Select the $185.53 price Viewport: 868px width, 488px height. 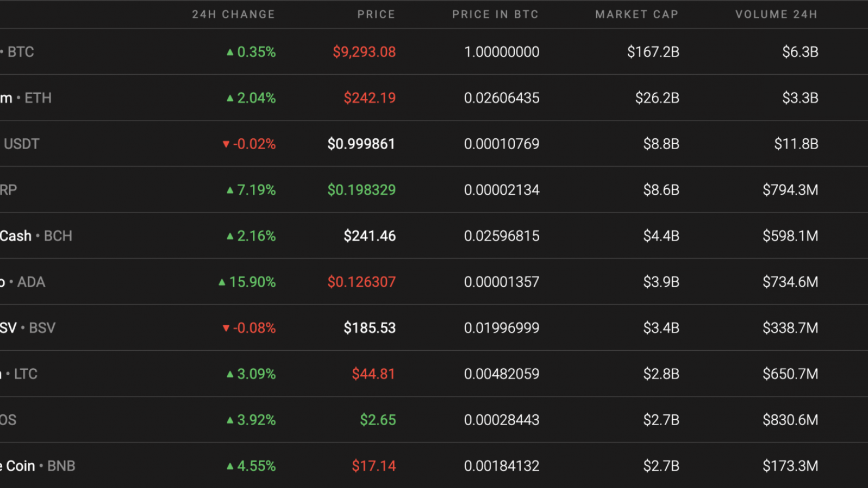369,328
